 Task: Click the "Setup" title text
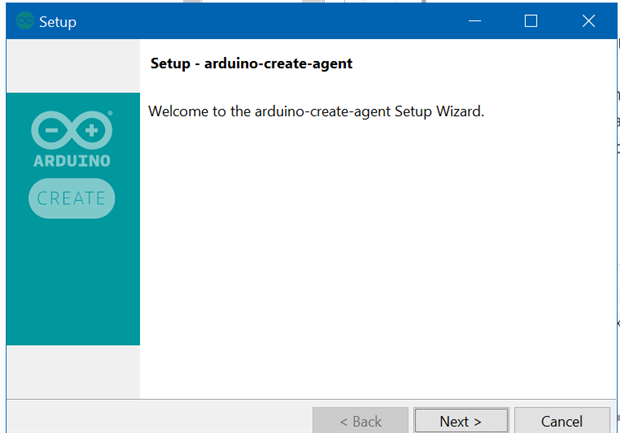tap(58, 22)
